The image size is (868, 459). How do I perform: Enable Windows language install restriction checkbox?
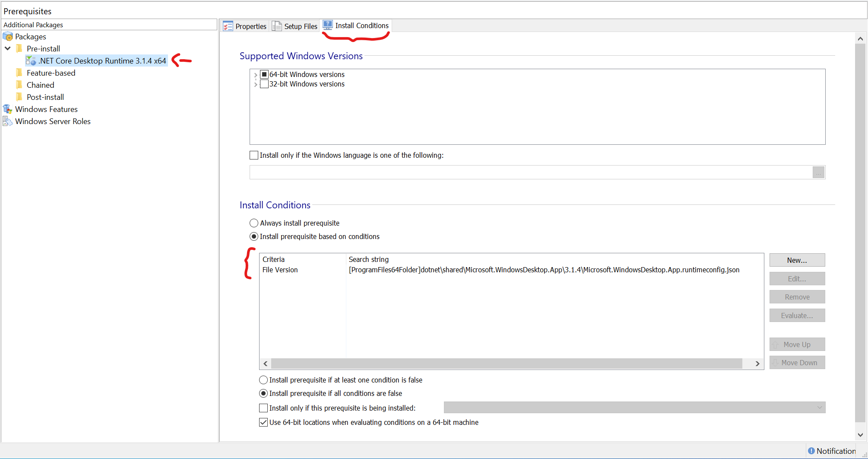pyautogui.click(x=254, y=155)
